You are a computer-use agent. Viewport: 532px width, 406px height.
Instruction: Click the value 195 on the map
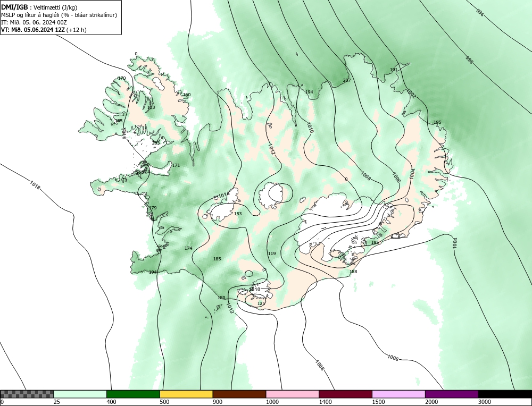pos(437,122)
